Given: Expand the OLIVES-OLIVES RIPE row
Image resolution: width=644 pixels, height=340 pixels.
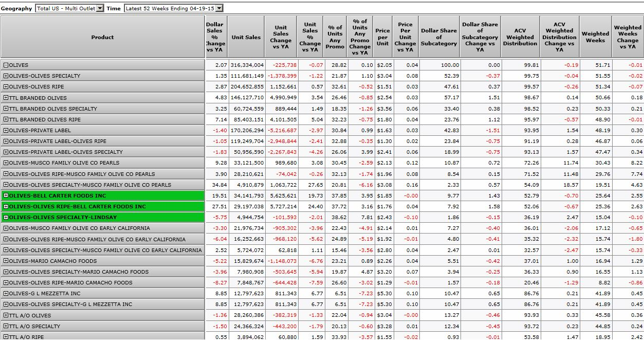Looking at the screenshot, I should (6, 87).
